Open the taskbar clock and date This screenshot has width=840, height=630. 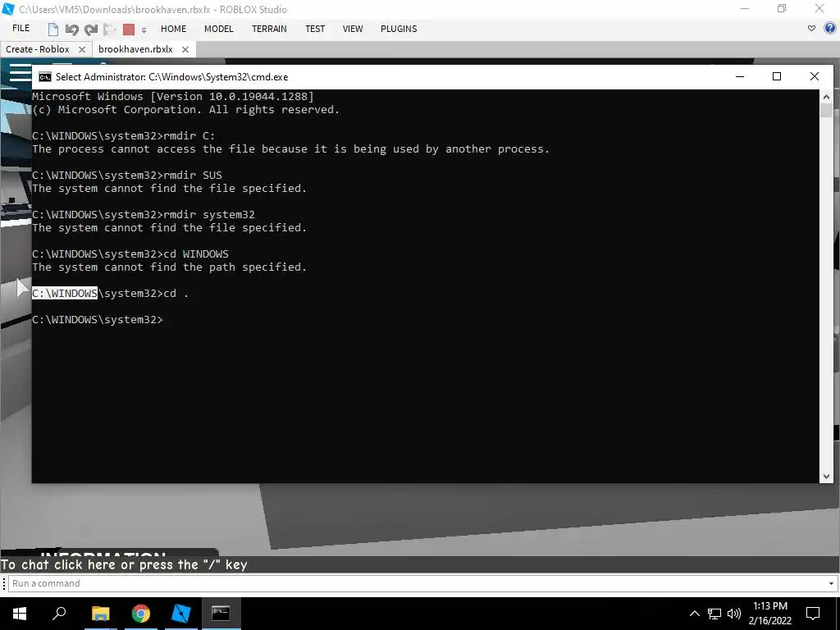click(769, 614)
